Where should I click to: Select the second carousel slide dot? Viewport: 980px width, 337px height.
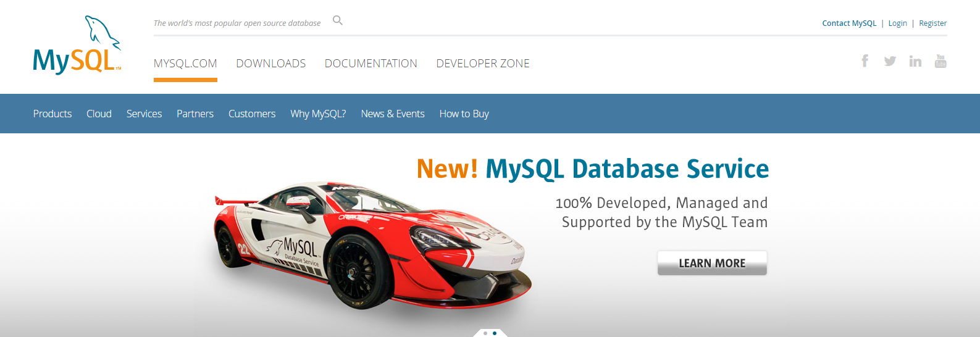coord(495,333)
